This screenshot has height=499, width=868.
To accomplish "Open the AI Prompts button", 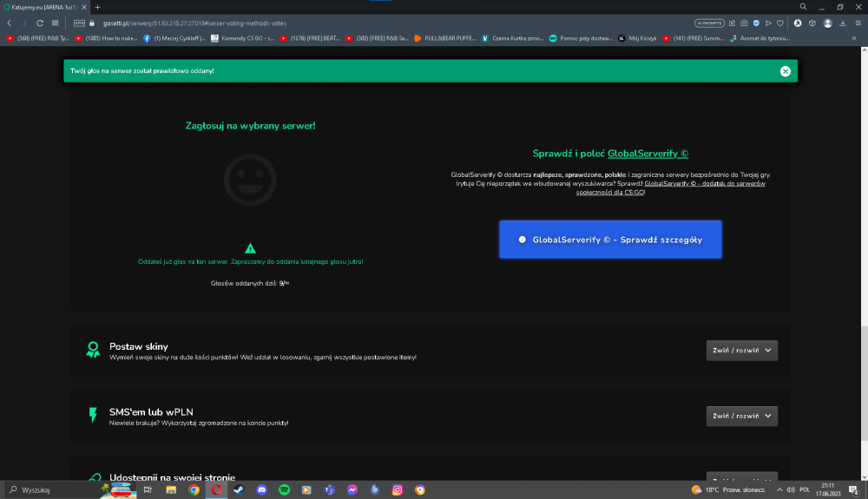I will point(709,23).
